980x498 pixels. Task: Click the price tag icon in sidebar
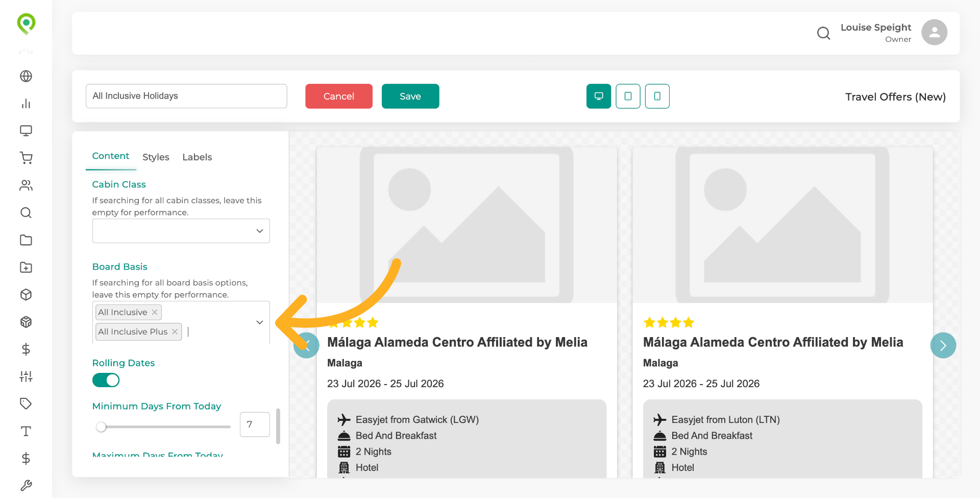point(26,404)
